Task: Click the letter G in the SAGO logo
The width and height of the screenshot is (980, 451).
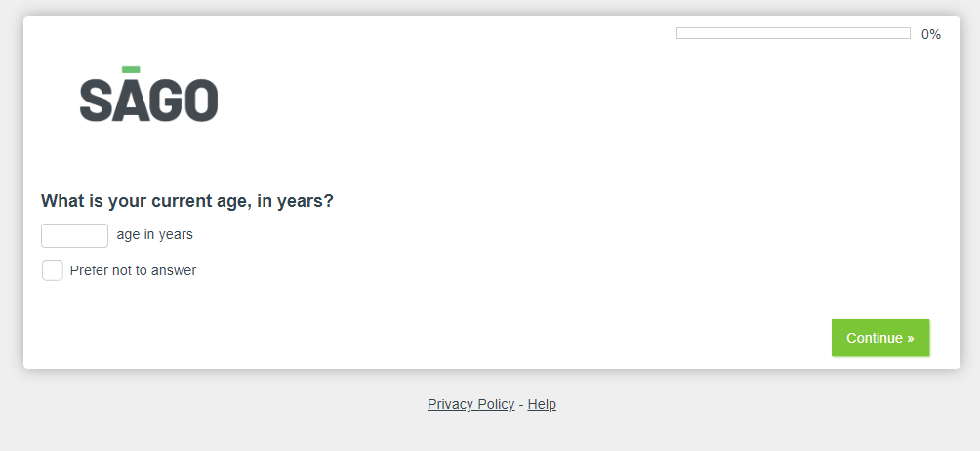Action: (x=164, y=102)
